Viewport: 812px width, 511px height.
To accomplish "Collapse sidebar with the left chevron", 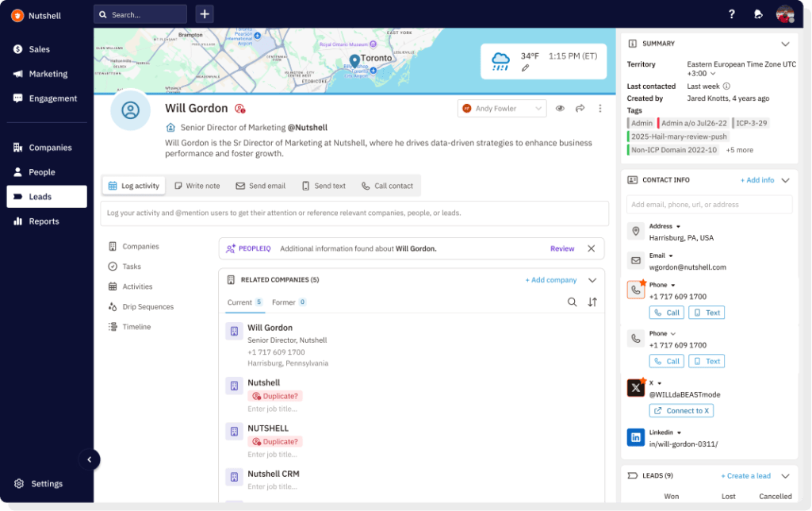I will pos(89,459).
